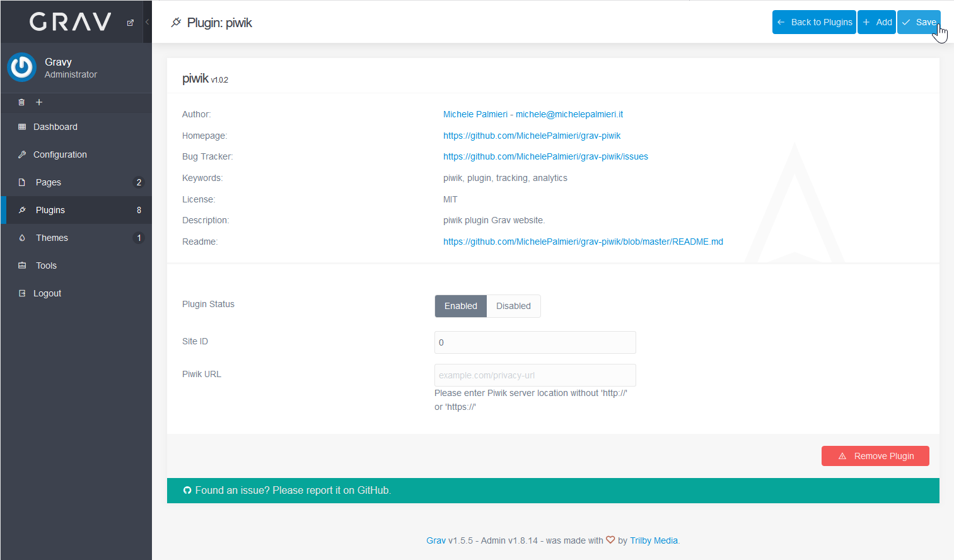954x560 pixels.
Task: Click the trash can icon under the profile
Action: pyautogui.click(x=21, y=102)
